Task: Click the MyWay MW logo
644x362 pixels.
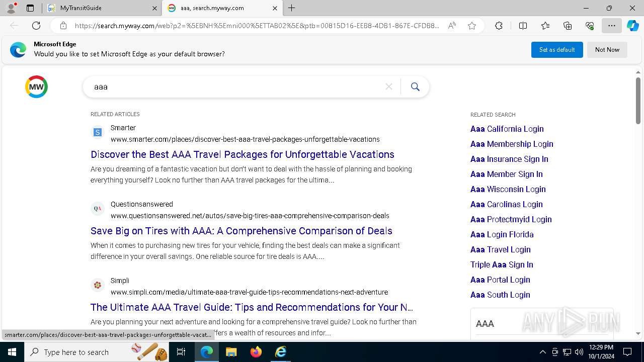Action: [36, 86]
